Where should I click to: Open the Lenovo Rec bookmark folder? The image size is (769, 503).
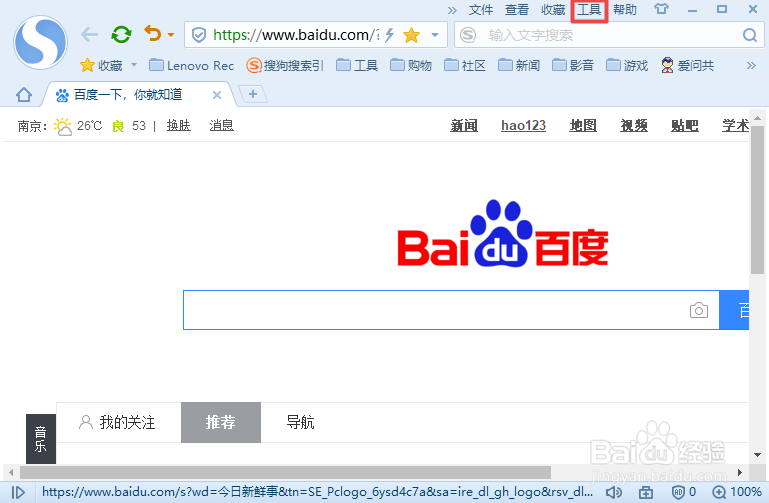coord(191,65)
